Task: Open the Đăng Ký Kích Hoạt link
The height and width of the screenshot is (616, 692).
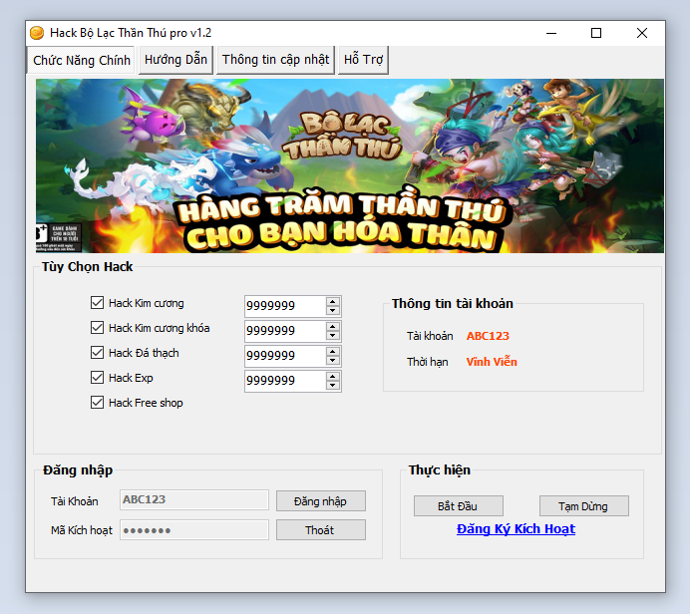Action: pyautogui.click(x=516, y=529)
